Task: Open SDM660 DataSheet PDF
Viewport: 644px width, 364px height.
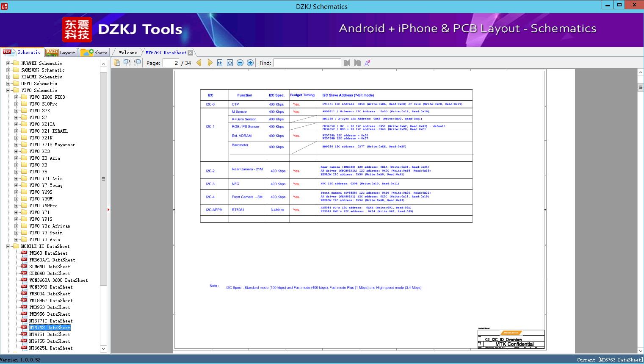Action: pyautogui.click(x=50, y=267)
